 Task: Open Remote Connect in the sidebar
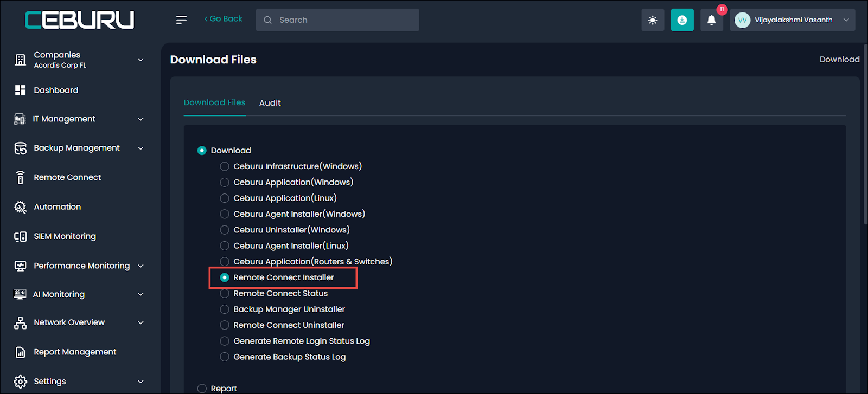[67, 177]
